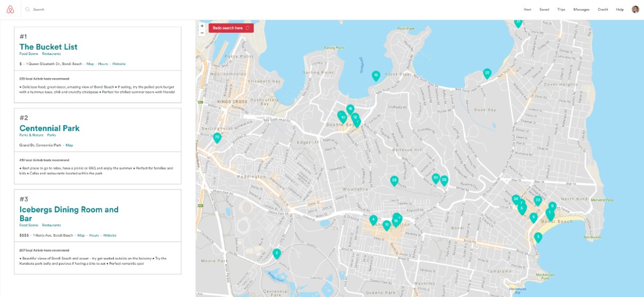This screenshot has height=297, width=644.
Task: Open the Host menu item
Action: 527,10
